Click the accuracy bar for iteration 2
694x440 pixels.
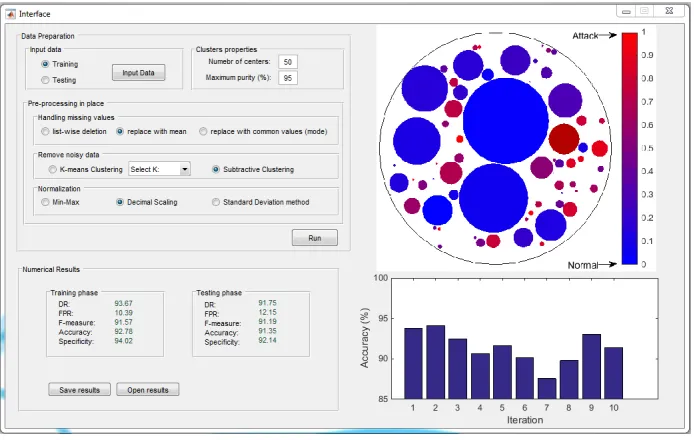coord(436,362)
